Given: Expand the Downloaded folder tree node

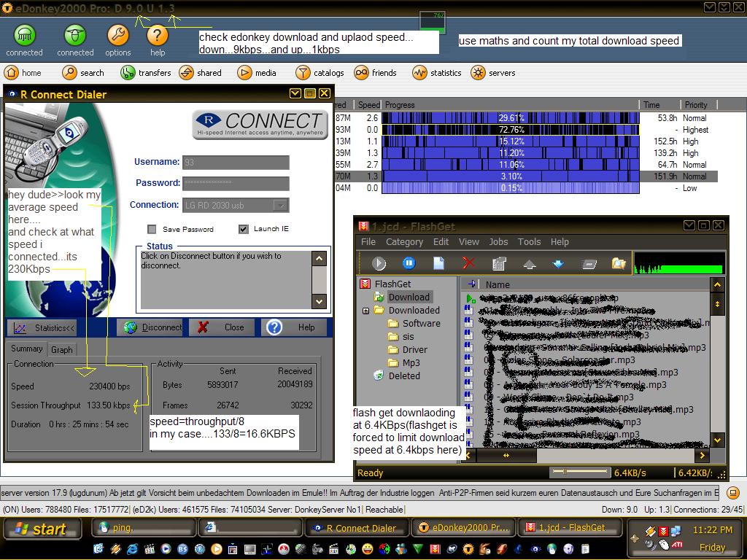Looking at the screenshot, I should tap(366, 311).
